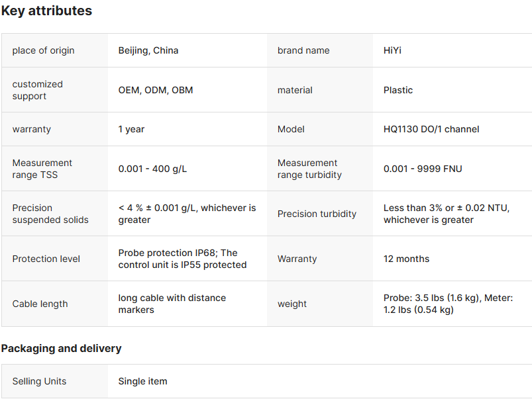This screenshot has height=399, width=532.
Task: Click the Probe 3.5 lbs weight value
Action: (x=448, y=304)
